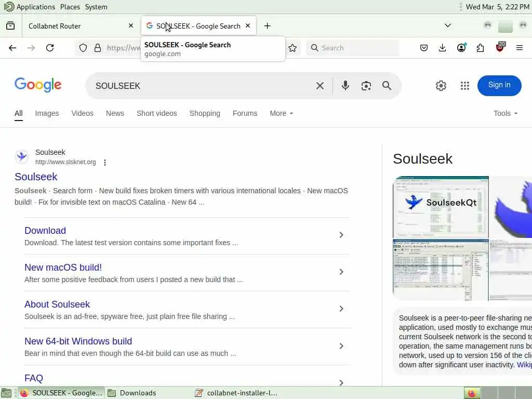Open Google quick settings gear
Image resolution: width=532 pixels, height=399 pixels.
[441, 86]
